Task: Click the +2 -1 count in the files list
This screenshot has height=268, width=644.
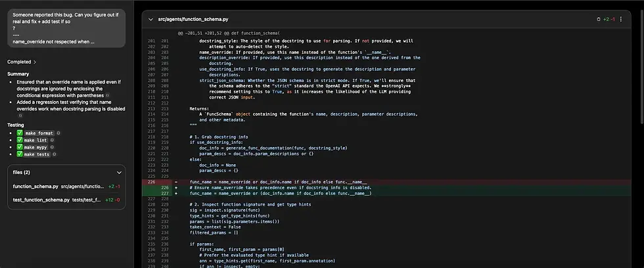Action: pyautogui.click(x=114, y=187)
